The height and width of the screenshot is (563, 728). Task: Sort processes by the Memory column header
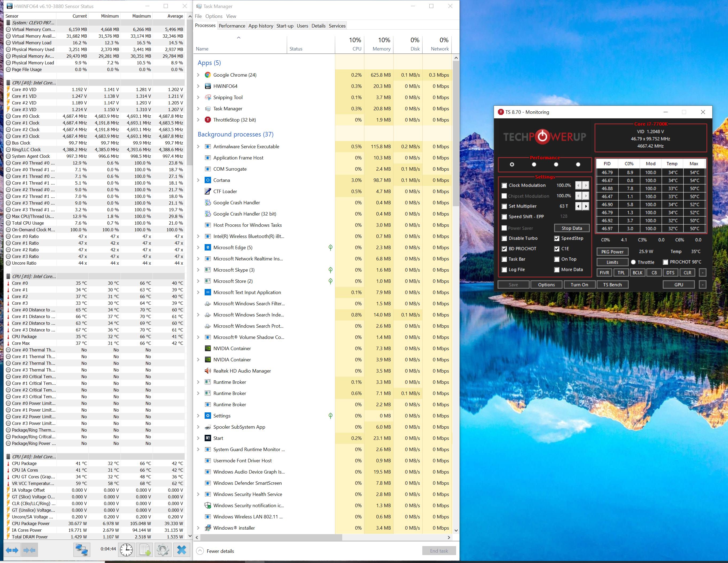[x=379, y=44]
